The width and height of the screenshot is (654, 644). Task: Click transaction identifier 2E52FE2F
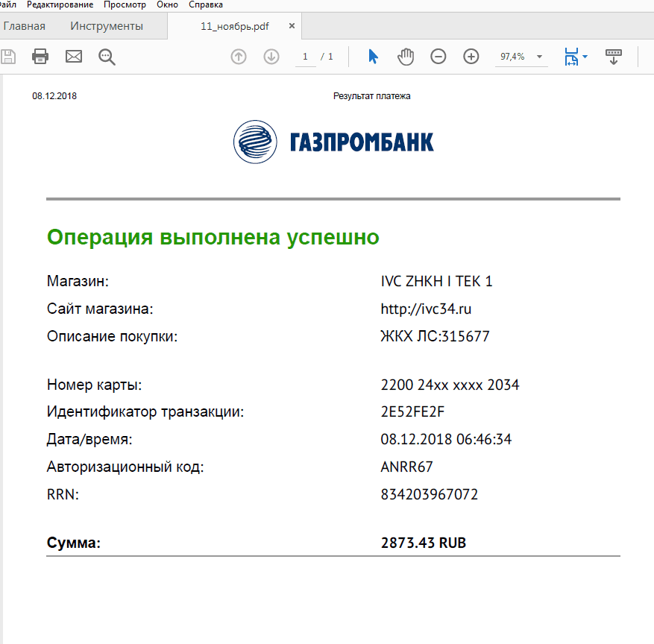(x=412, y=412)
